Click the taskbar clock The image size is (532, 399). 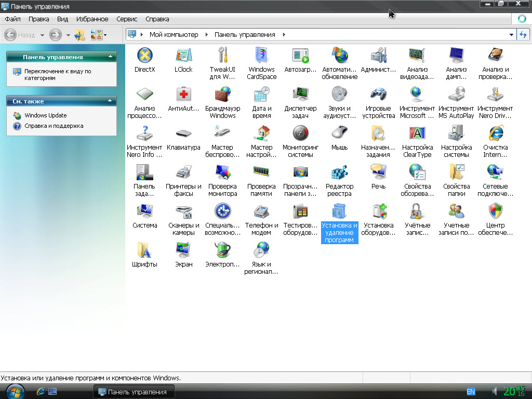click(x=514, y=391)
